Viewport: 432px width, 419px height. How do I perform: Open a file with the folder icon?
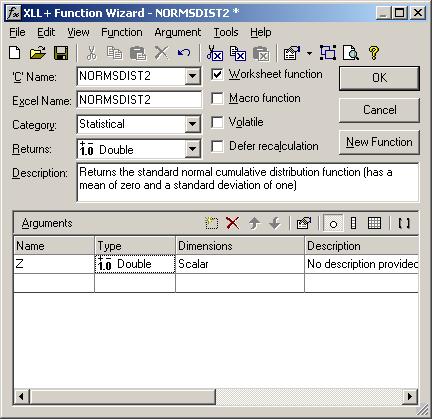38,53
